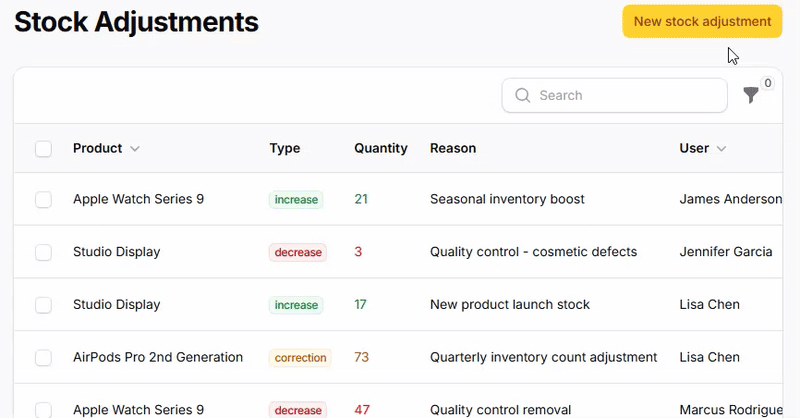Click 'Quality control - cosmetic defects' reason

tap(534, 252)
